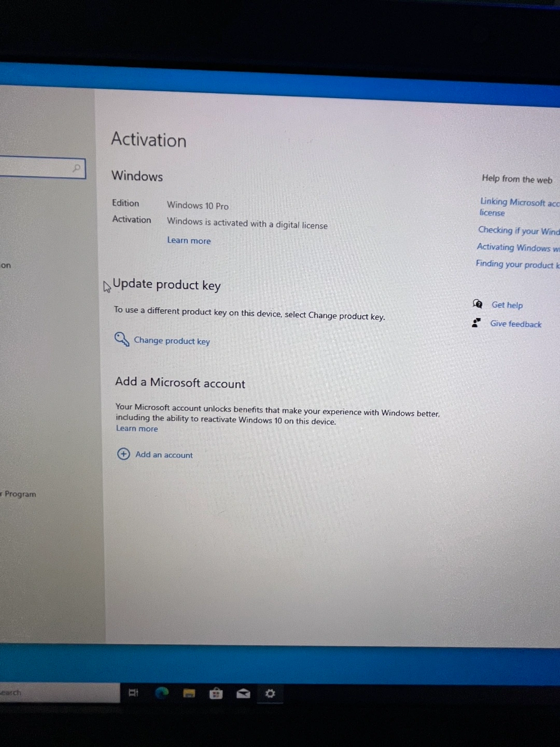Click the magnifier icon in Settings search box

point(77,168)
